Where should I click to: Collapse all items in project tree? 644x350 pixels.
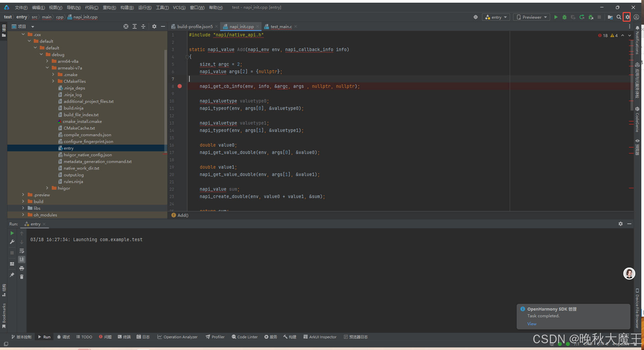[143, 26]
